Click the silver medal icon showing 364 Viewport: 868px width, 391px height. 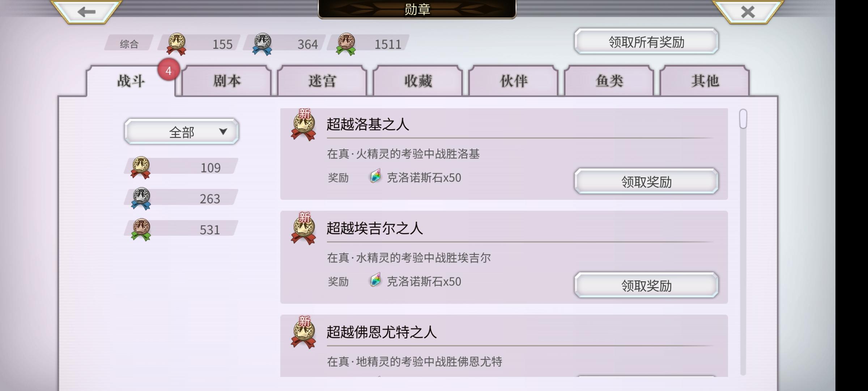(x=262, y=44)
